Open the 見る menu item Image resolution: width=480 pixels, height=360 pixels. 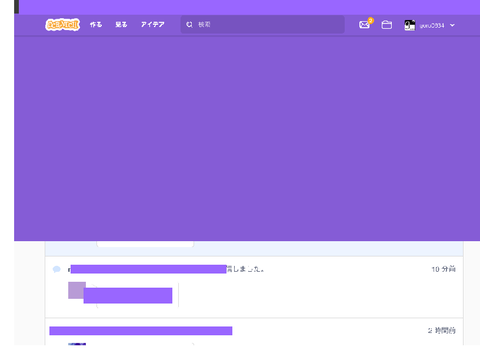(x=121, y=24)
